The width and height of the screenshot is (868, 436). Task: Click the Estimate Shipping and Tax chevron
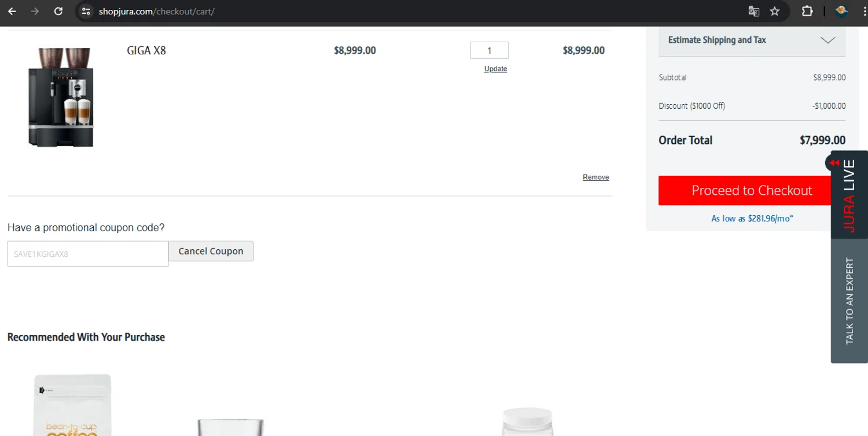tap(828, 40)
